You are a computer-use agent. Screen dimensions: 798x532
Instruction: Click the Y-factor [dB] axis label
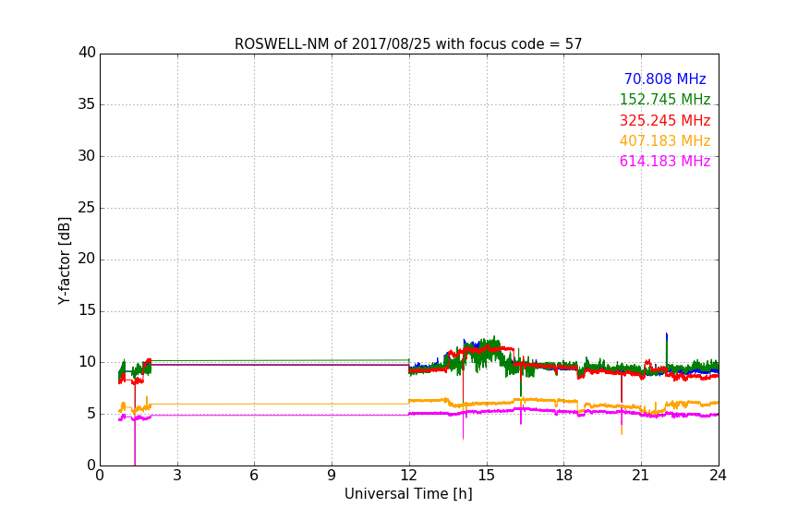[65, 260]
